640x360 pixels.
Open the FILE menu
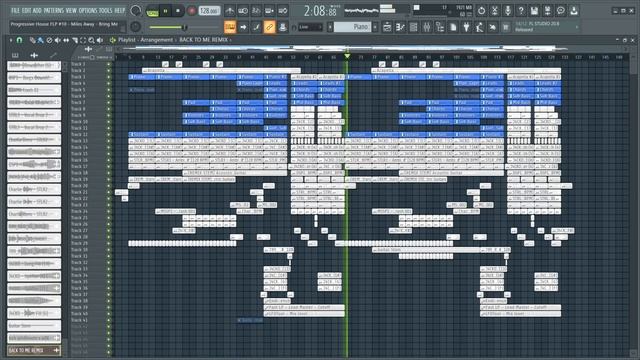tap(15, 10)
